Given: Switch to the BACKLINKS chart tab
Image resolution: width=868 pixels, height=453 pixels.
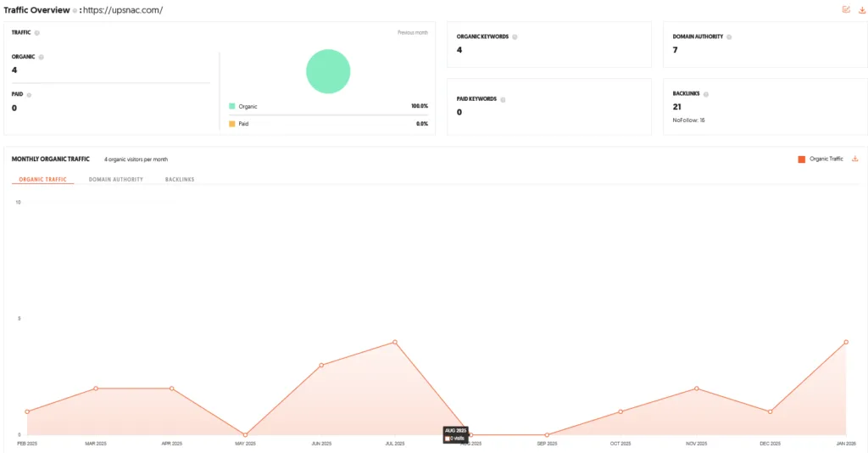Looking at the screenshot, I should pos(180,180).
